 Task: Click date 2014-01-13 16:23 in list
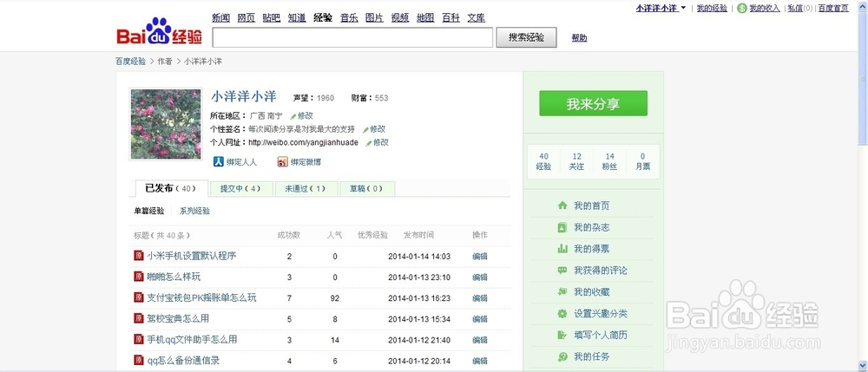pyautogui.click(x=419, y=298)
